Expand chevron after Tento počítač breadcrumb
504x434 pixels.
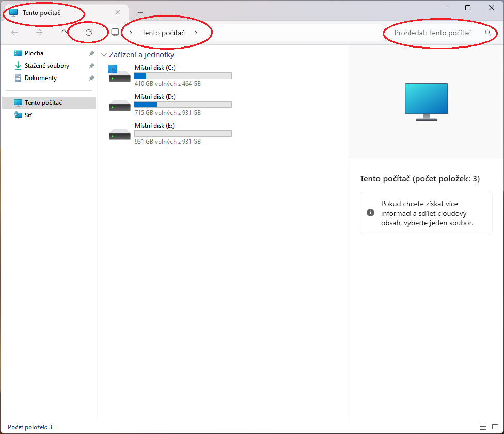(x=195, y=33)
